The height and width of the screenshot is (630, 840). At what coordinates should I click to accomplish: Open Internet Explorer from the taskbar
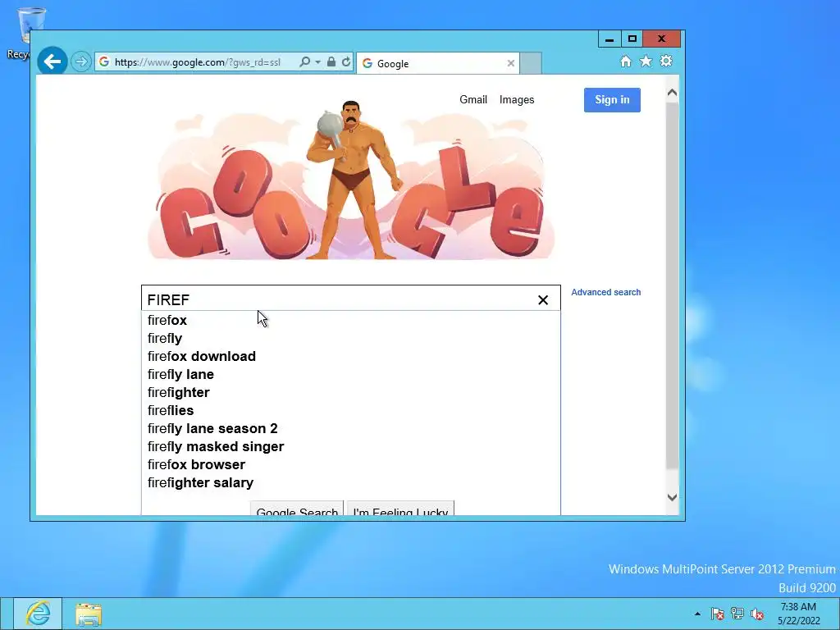pyautogui.click(x=38, y=614)
